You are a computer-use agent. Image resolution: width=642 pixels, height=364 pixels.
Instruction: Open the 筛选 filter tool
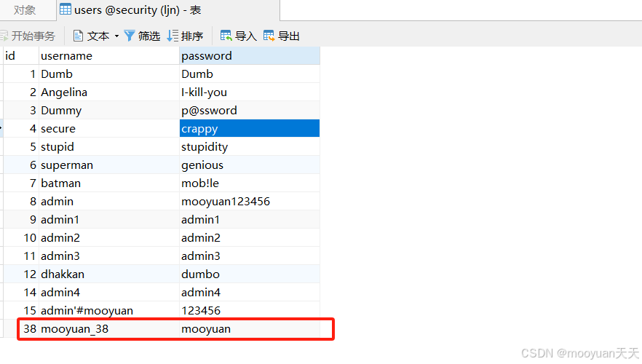142,36
